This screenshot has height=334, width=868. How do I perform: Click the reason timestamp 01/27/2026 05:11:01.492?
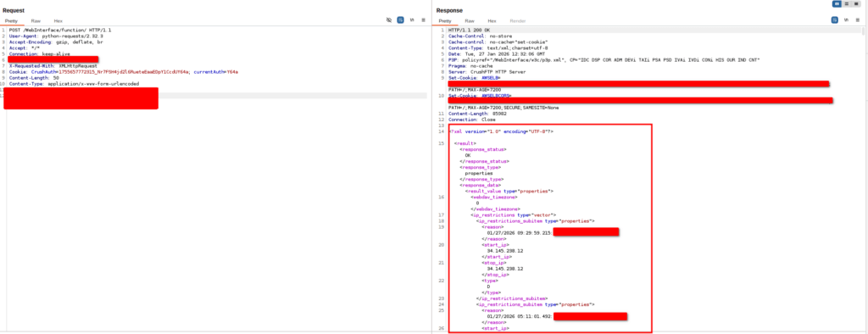(519, 316)
